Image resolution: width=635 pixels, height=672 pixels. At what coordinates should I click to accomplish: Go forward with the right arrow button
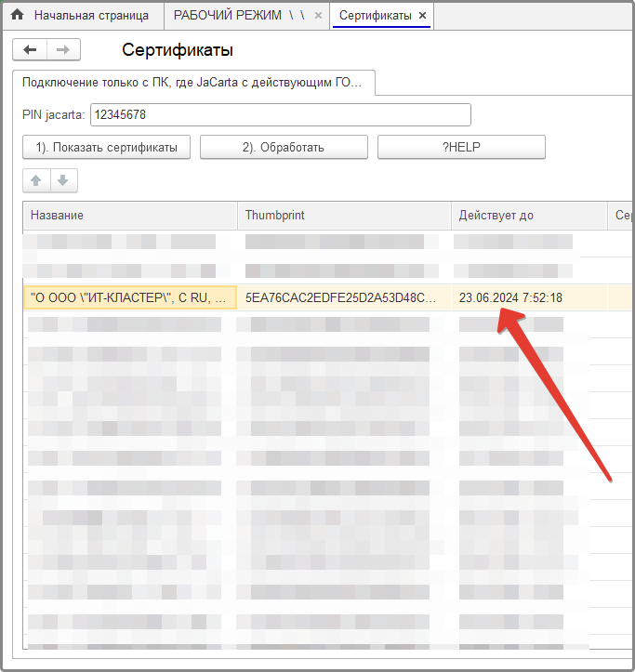point(63,49)
